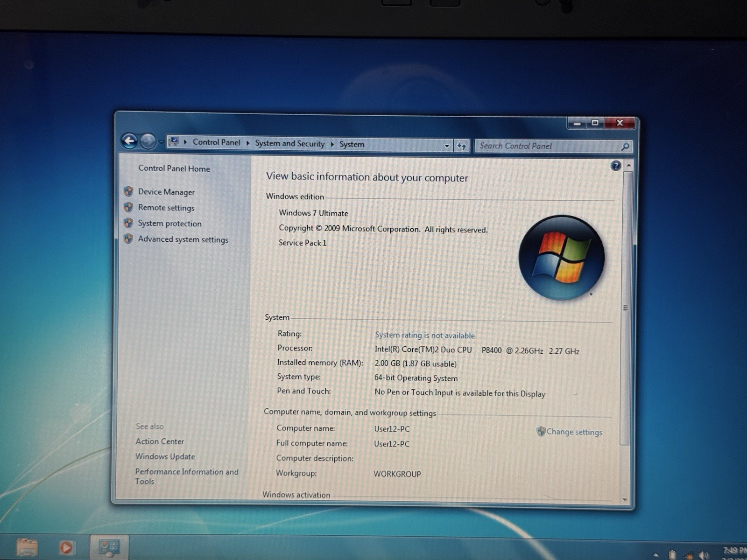
Task: Click 'User12-PC' in the Full computer name row
Action: pos(392,444)
